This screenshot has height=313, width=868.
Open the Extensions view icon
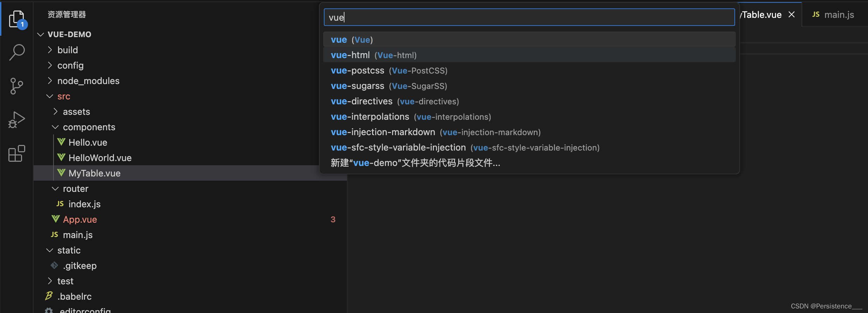[x=17, y=153]
